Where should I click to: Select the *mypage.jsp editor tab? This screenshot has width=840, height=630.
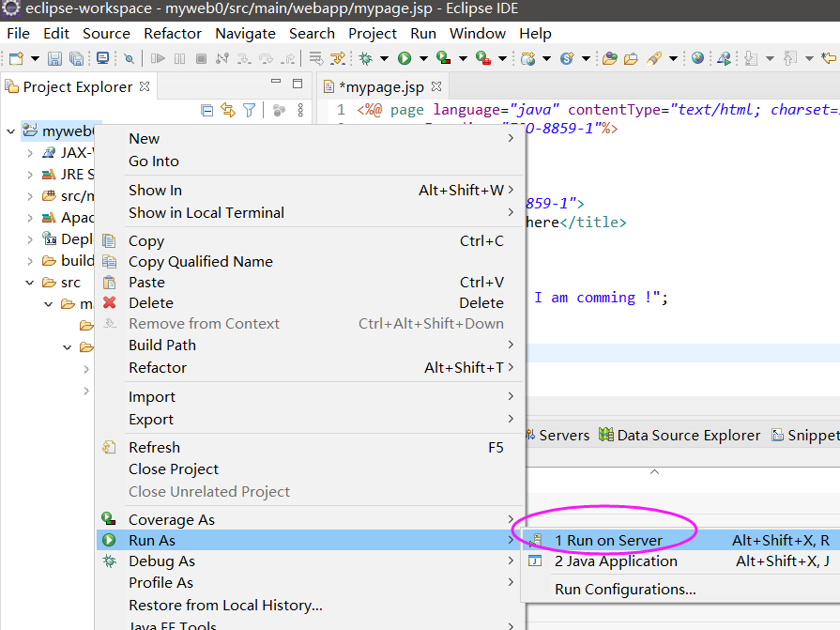point(381,86)
